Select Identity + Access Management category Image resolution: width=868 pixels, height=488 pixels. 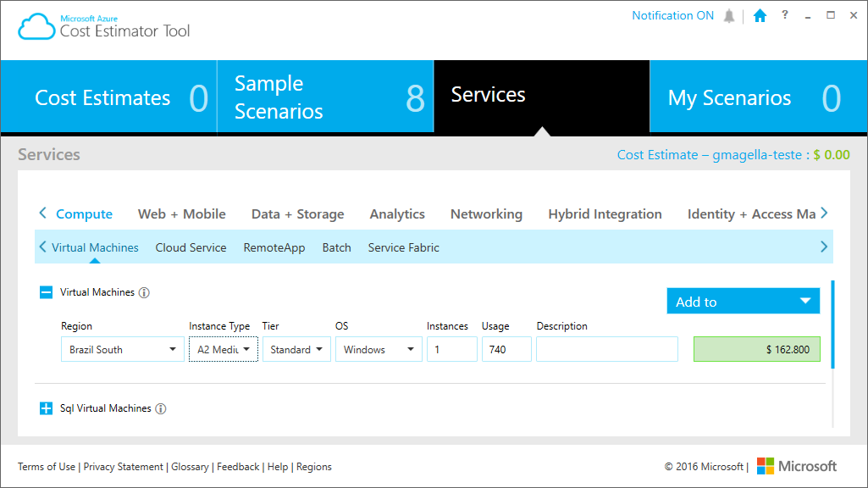coord(751,213)
